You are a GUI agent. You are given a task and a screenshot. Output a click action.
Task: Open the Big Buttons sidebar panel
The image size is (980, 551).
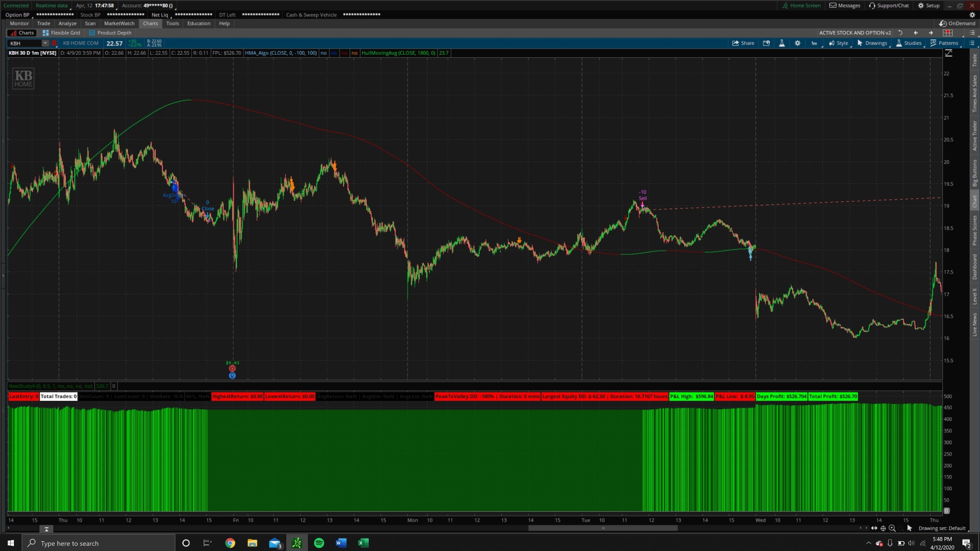point(974,173)
